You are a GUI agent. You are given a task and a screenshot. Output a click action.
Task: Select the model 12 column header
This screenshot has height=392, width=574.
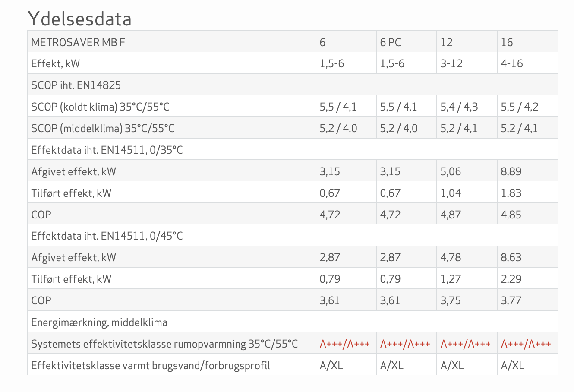tap(446, 42)
